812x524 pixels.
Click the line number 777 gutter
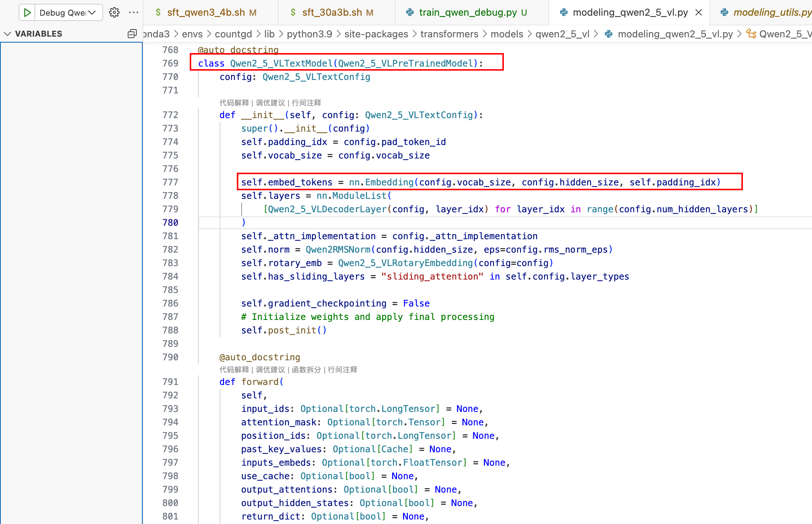pyautogui.click(x=170, y=182)
